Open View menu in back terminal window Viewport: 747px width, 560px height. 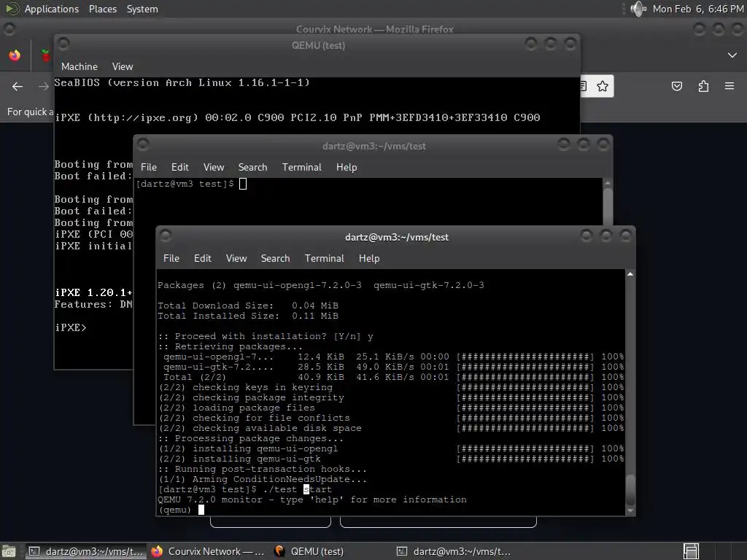pyautogui.click(x=214, y=167)
